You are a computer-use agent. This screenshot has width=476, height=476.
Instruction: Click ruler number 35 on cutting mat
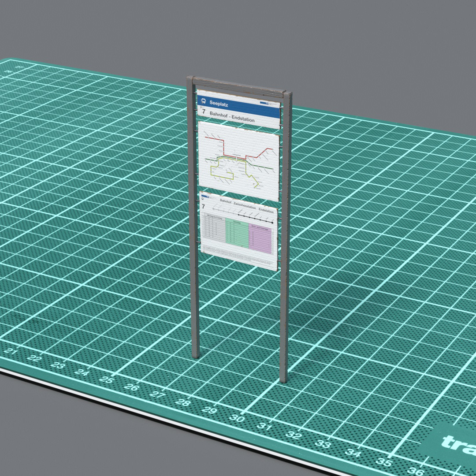(384, 462)
